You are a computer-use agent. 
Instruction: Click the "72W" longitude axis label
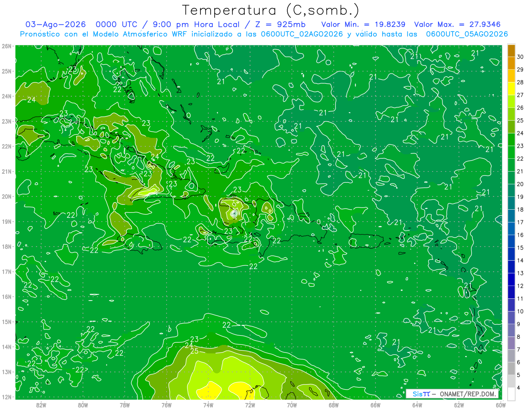(250, 404)
